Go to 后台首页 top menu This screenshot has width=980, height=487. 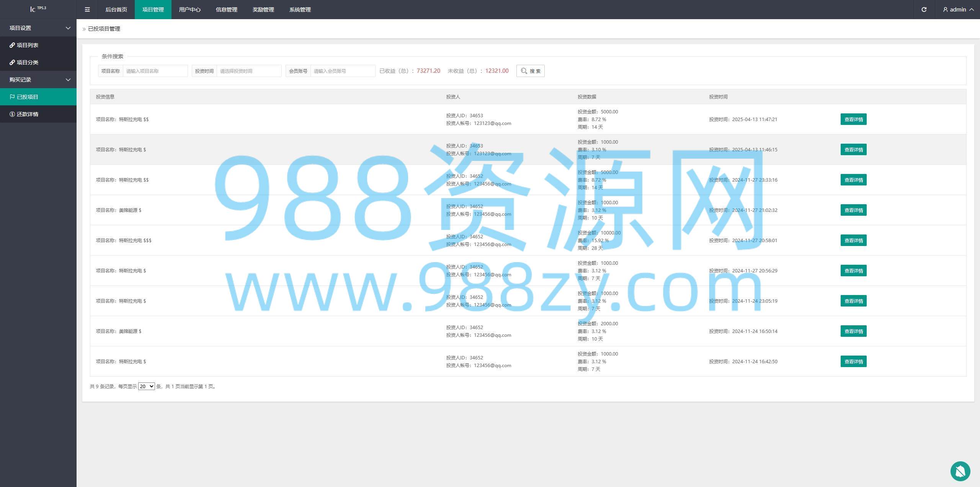(116, 10)
